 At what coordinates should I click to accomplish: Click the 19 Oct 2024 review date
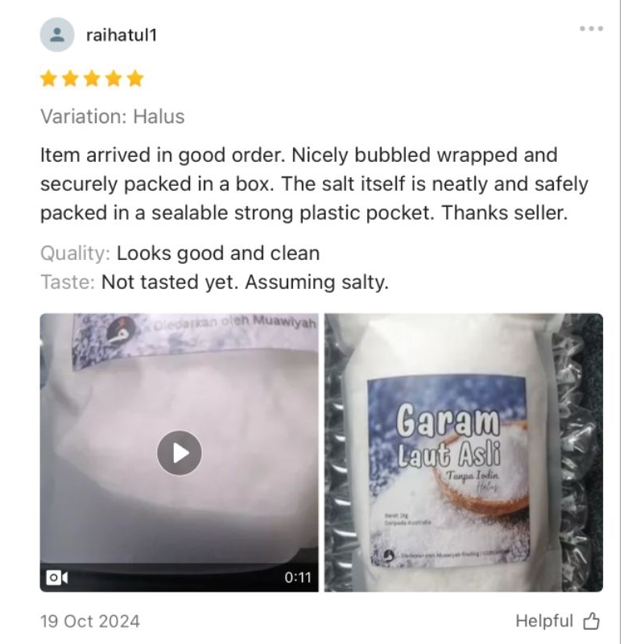coord(90,621)
